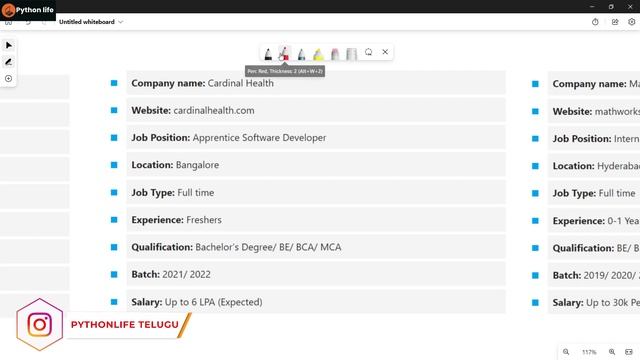
Task: Click the Job Type: Full time row under Cardinal Health
Action: (316, 192)
